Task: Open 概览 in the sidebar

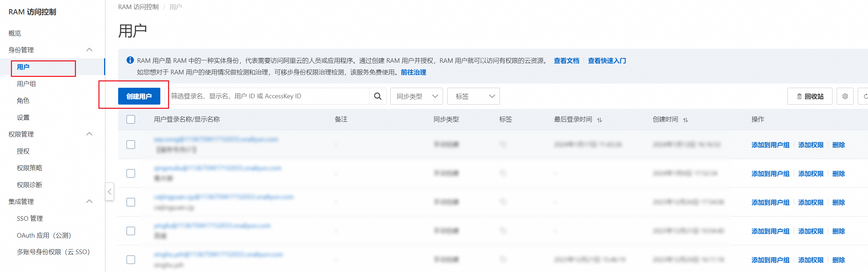Action: 15,33
